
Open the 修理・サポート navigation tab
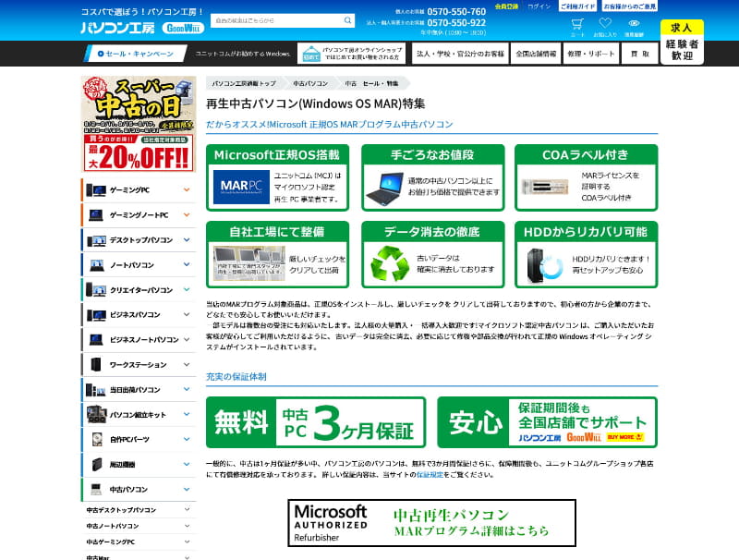point(591,53)
